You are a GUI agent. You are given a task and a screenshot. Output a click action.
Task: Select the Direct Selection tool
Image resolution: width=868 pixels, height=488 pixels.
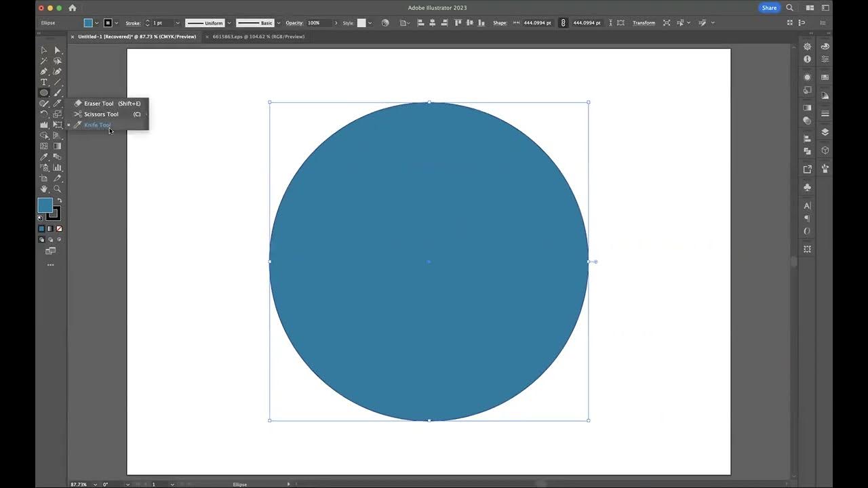click(57, 50)
